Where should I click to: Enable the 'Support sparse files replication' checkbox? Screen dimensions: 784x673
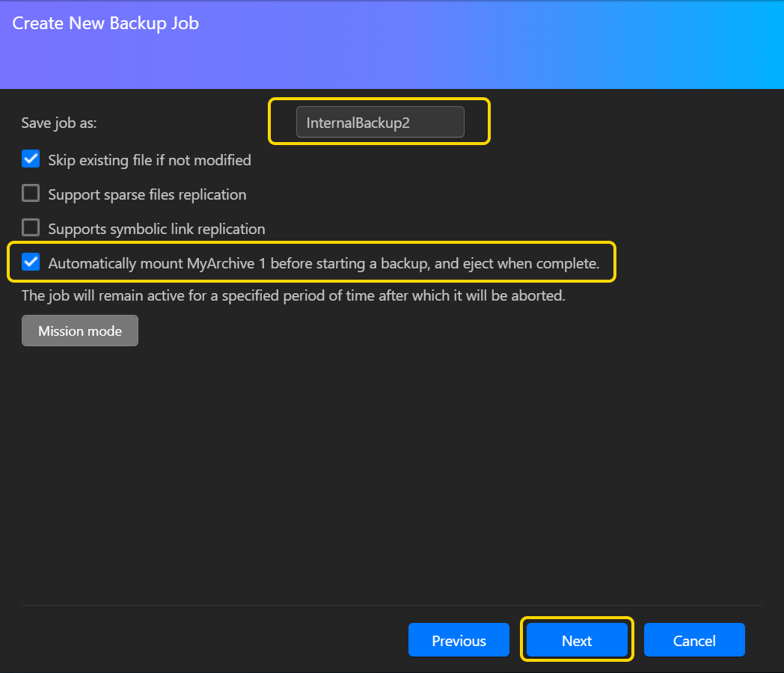(x=31, y=194)
